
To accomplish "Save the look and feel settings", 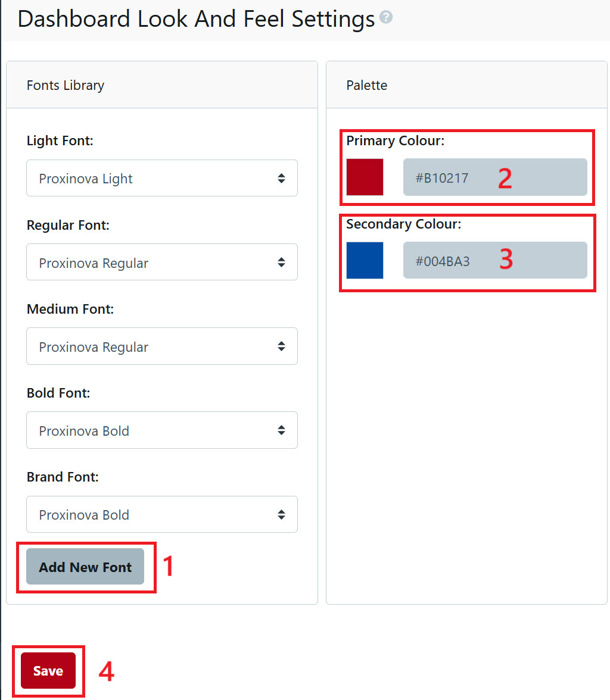I will tap(48, 671).
